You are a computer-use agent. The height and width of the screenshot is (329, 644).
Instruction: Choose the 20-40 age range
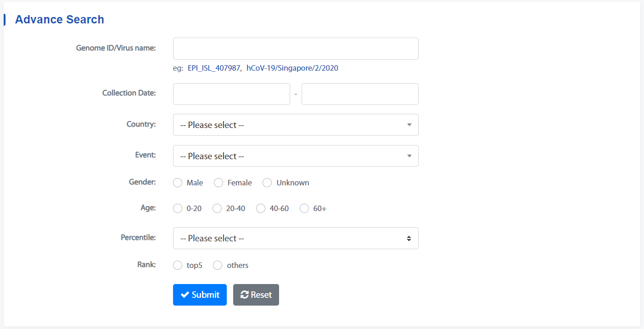(x=217, y=208)
